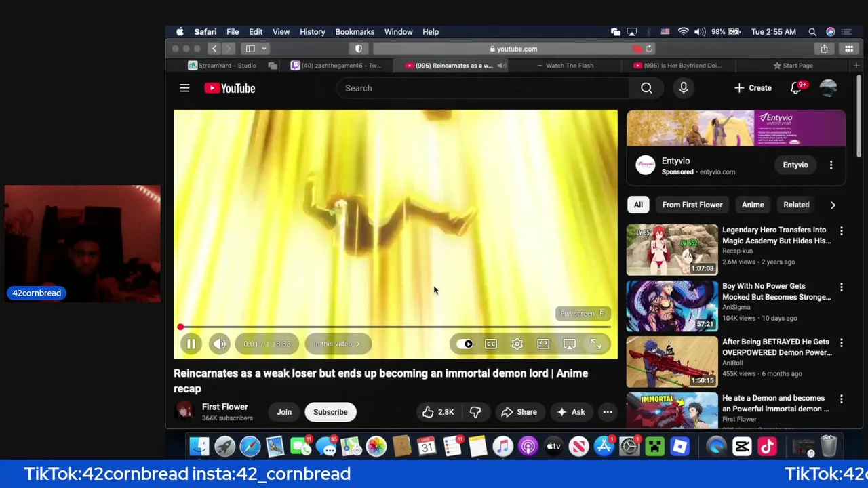This screenshot has height=488, width=868.
Task: Open Safari sidebar dropdown arrow
Action: tap(264, 49)
